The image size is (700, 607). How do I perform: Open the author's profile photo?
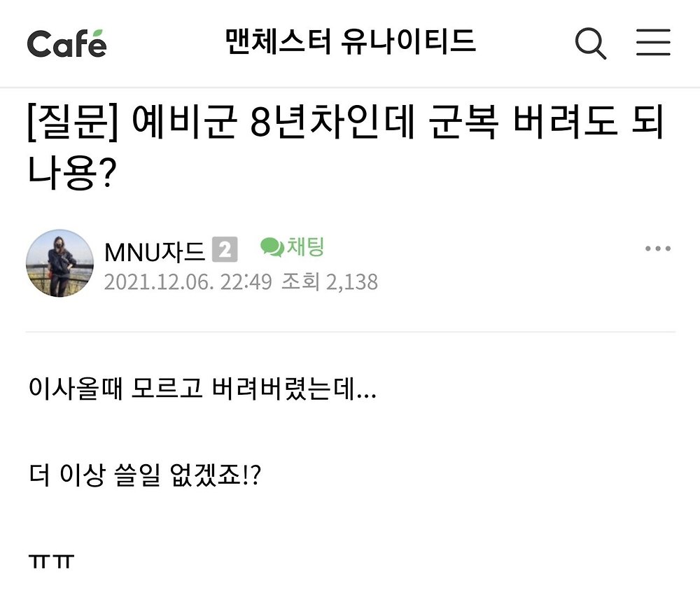click(59, 263)
